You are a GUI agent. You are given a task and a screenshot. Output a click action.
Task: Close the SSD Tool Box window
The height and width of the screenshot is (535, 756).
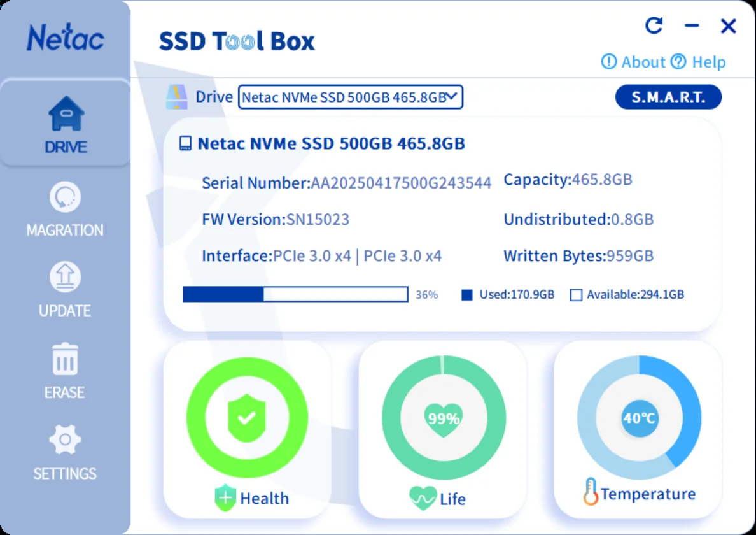728,25
